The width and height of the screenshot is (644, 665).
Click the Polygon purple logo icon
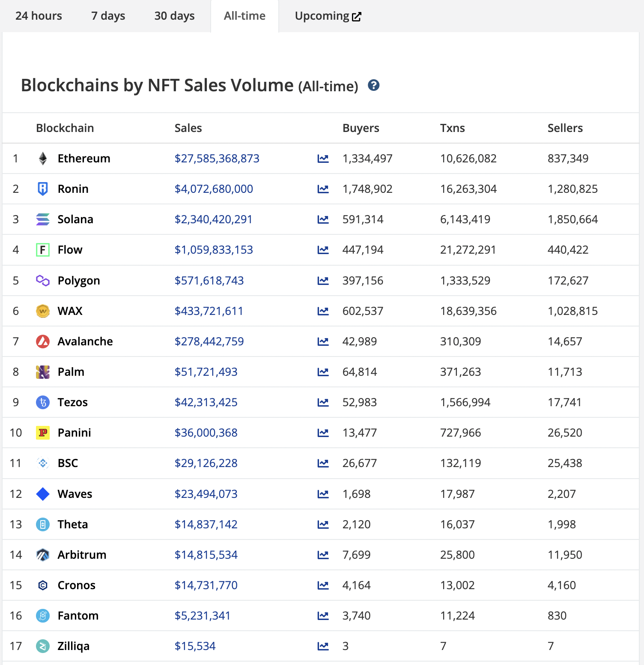click(x=43, y=281)
